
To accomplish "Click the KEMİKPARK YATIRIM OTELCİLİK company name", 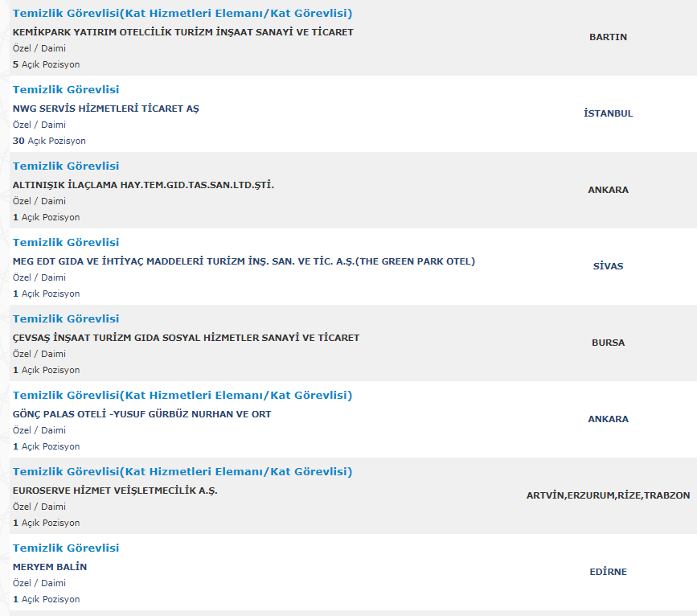I will tap(183, 32).
